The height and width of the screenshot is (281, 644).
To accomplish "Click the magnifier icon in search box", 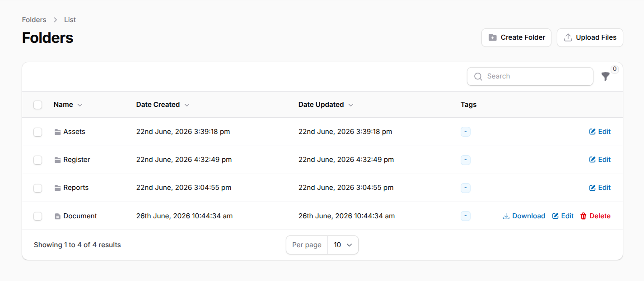I will coord(478,77).
